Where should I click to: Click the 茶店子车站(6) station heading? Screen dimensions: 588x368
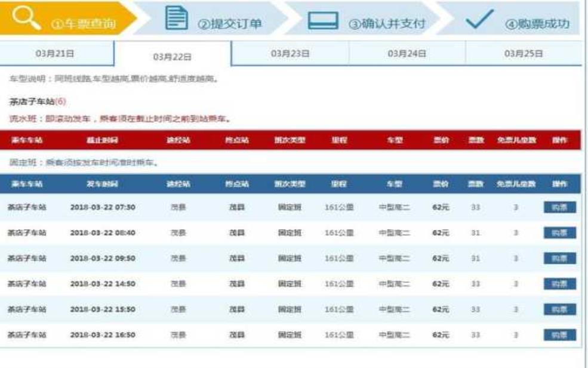(38, 101)
